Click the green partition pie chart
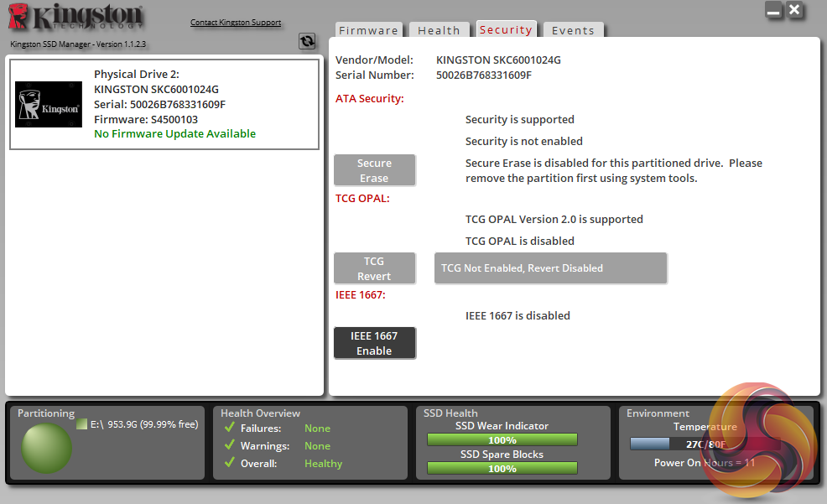The image size is (827, 504). pos(46,448)
